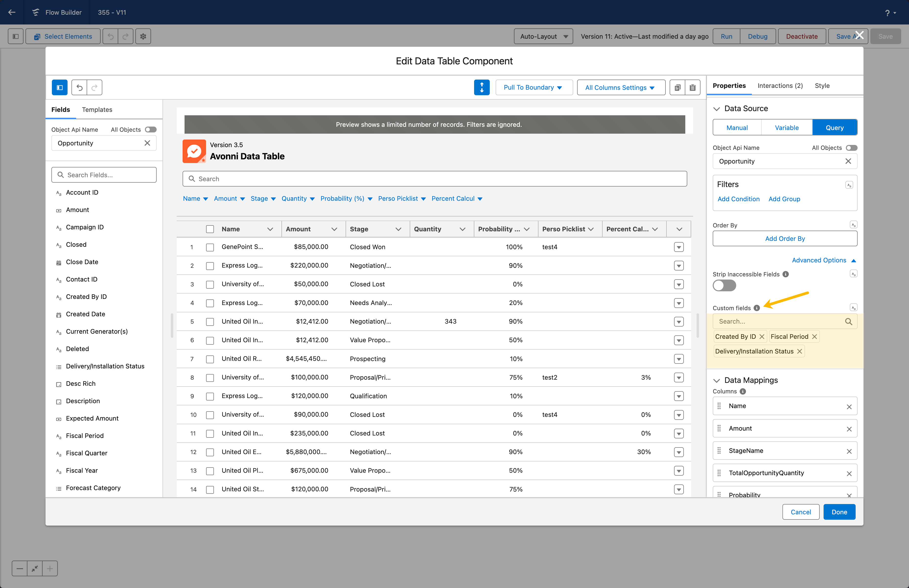Screen dimensions: 909x588
Task: Click the Search Fields input box
Action: click(x=104, y=175)
